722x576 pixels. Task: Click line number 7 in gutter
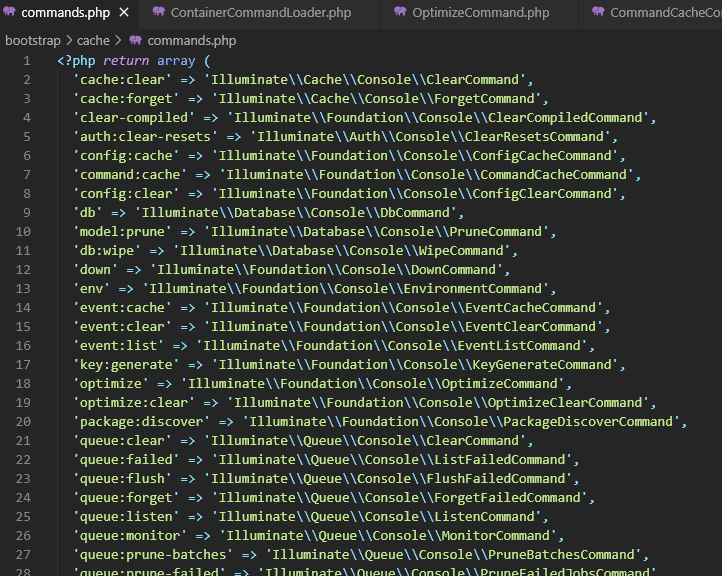coord(27,175)
